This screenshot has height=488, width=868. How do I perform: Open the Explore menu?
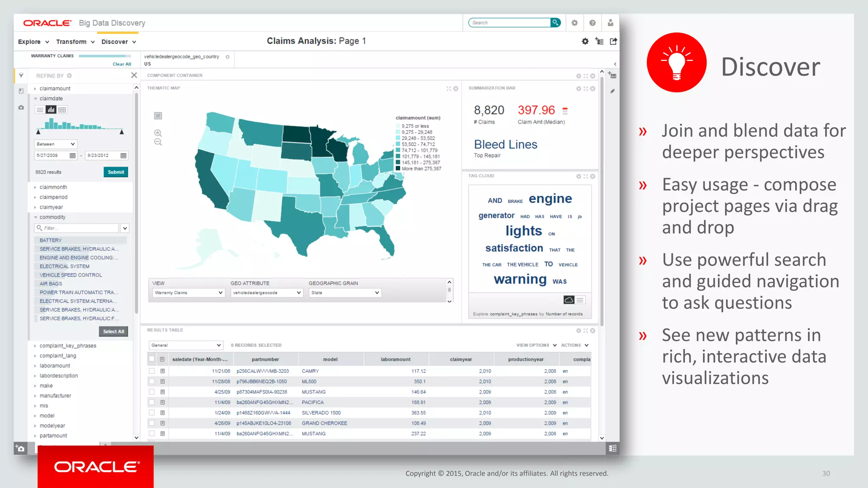tap(33, 42)
